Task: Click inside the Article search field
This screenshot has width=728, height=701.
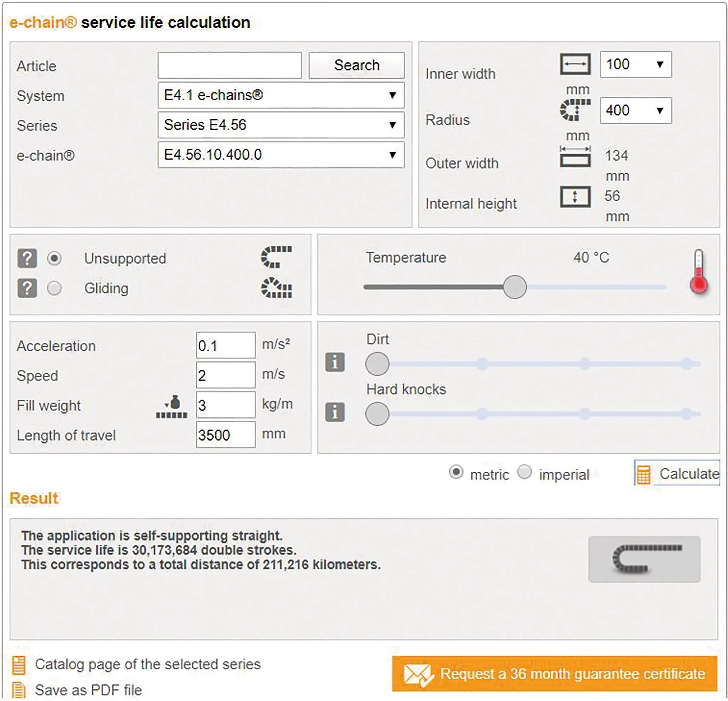Action: (230, 65)
